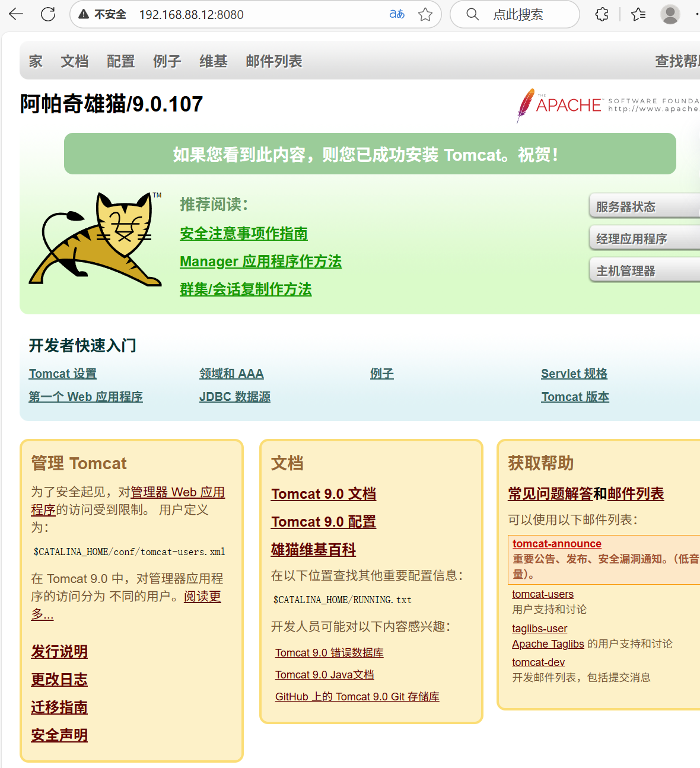This screenshot has height=768, width=700.
Task: Click the 服务器状态 button
Action: pyautogui.click(x=644, y=206)
